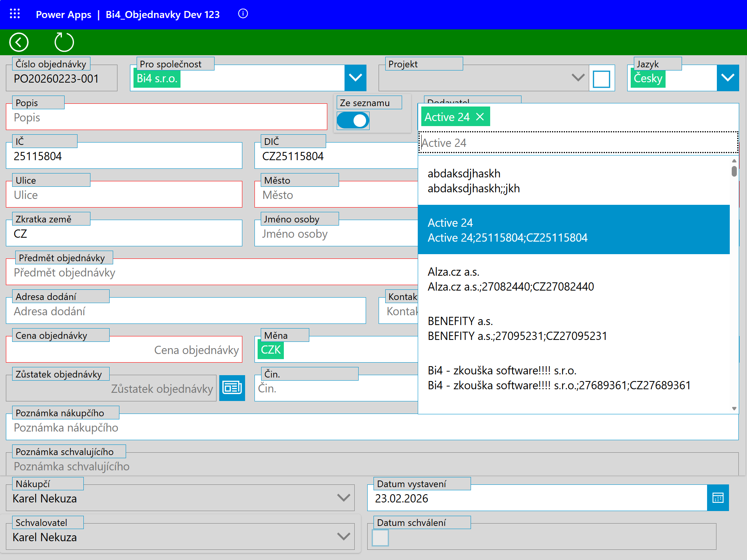Open calendar picker for Datum vystavení
Image resolution: width=747 pixels, height=560 pixels.
(718, 498)
